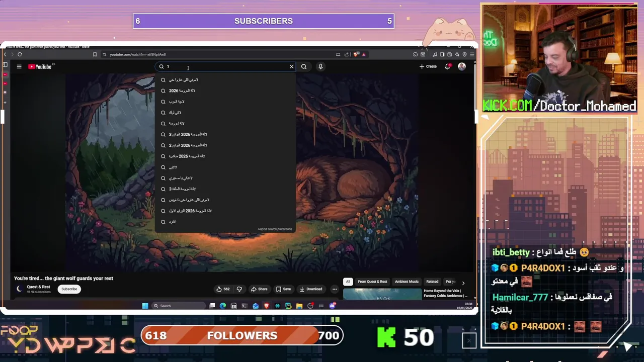Screen dimensions: 644x362
Task: Open the three-dot more actions menu
Action: (x=335, y=289)
